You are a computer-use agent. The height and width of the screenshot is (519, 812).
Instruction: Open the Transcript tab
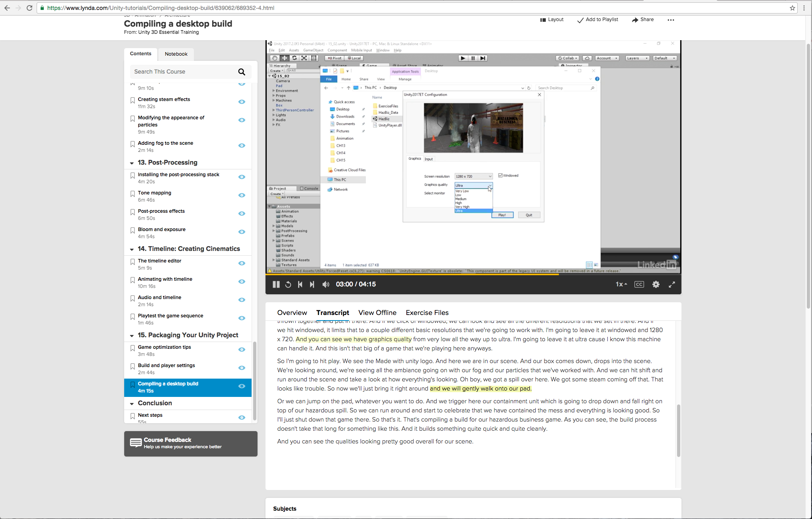coord(333,313)
